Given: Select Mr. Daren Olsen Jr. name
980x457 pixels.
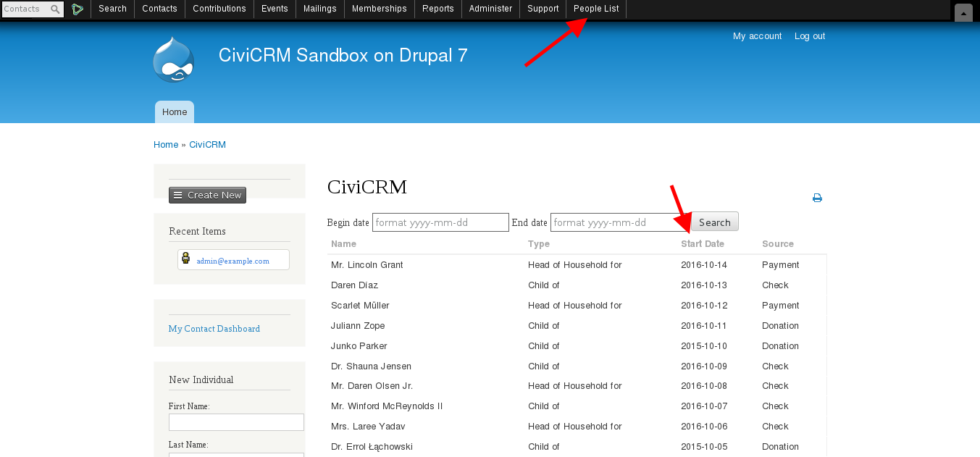Looking at the screenshot, I should point(372,386).
